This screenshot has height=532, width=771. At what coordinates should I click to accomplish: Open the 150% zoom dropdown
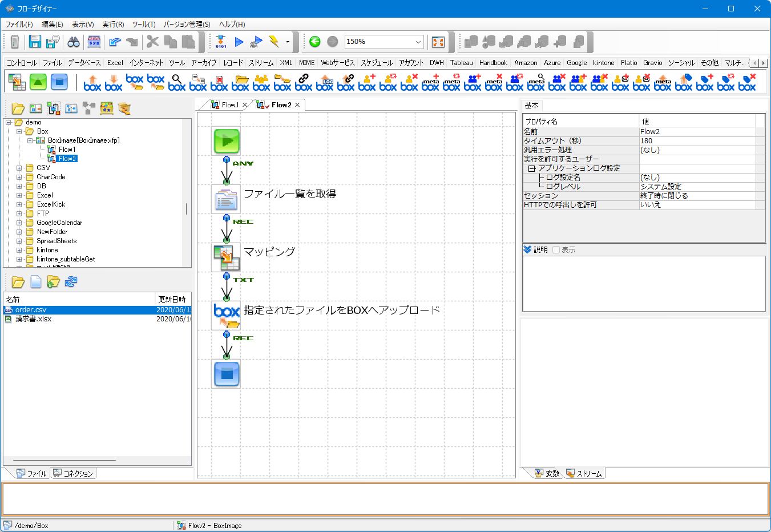(x=418, y=42)
